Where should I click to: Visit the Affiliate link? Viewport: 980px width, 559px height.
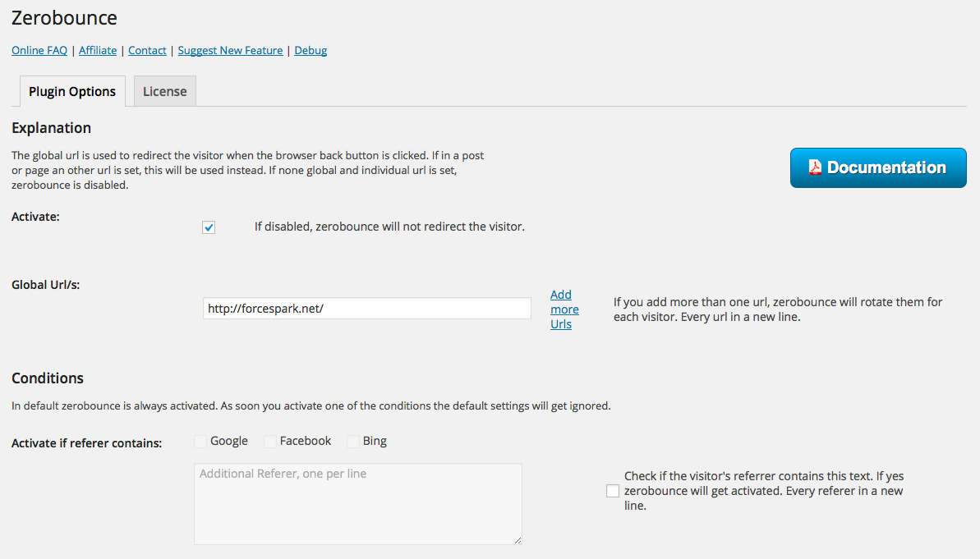click(x=98, y=51)
